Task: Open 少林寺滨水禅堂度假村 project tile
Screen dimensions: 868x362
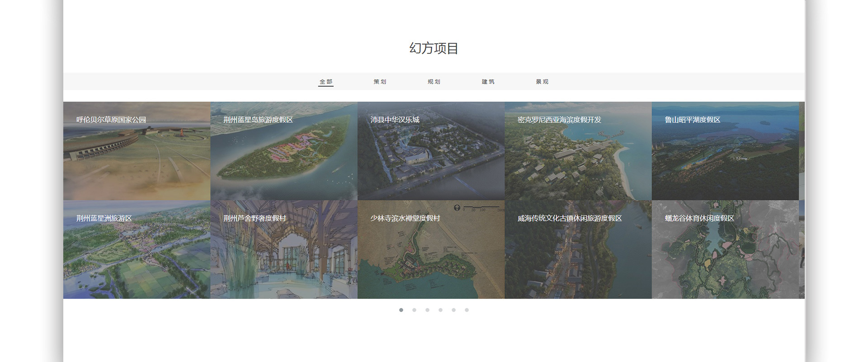Action: click(x=431, y=250)
